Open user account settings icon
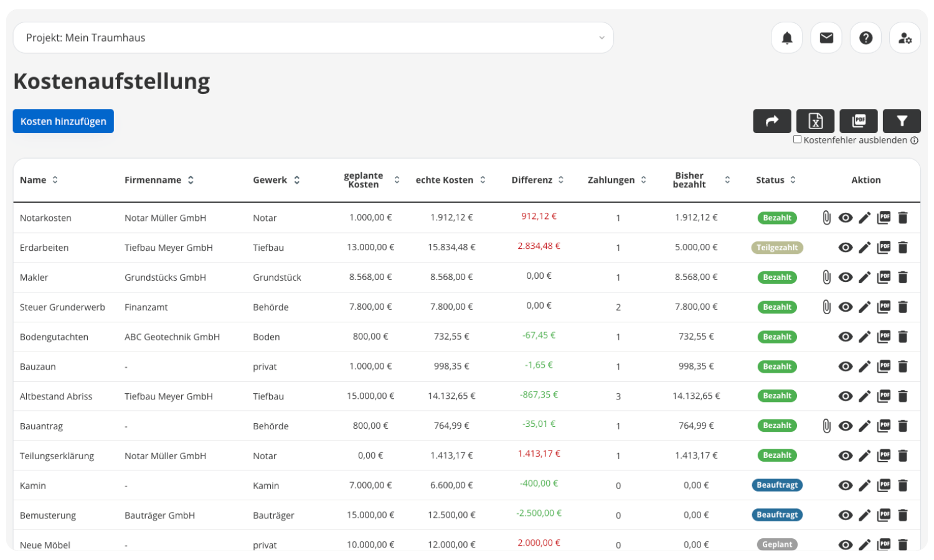 pos(905,38)
